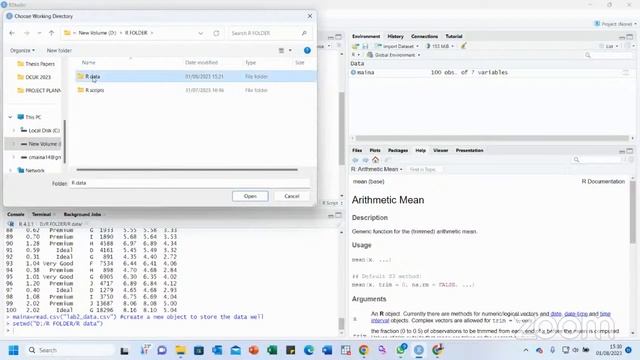Image resolution: width=640 pixels, height=360 pixels.
Task: Cancel the Choose Working Directory dialog
Action: point(291,196)
